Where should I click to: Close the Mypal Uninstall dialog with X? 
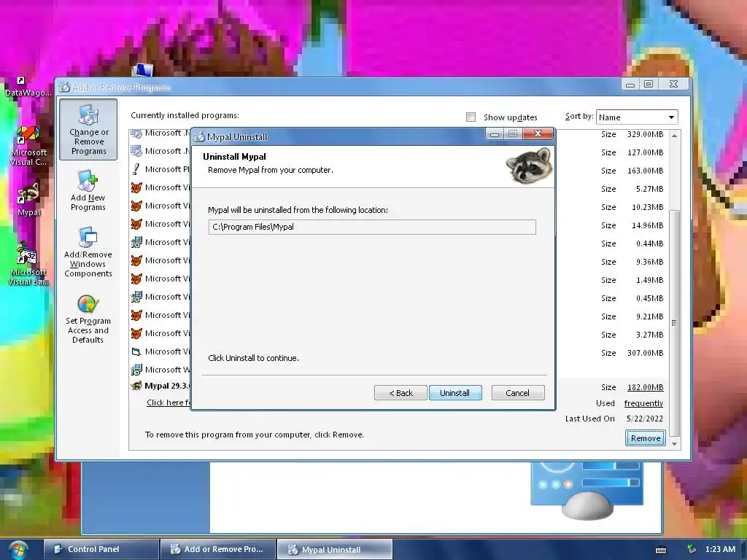tap(538, 134)
